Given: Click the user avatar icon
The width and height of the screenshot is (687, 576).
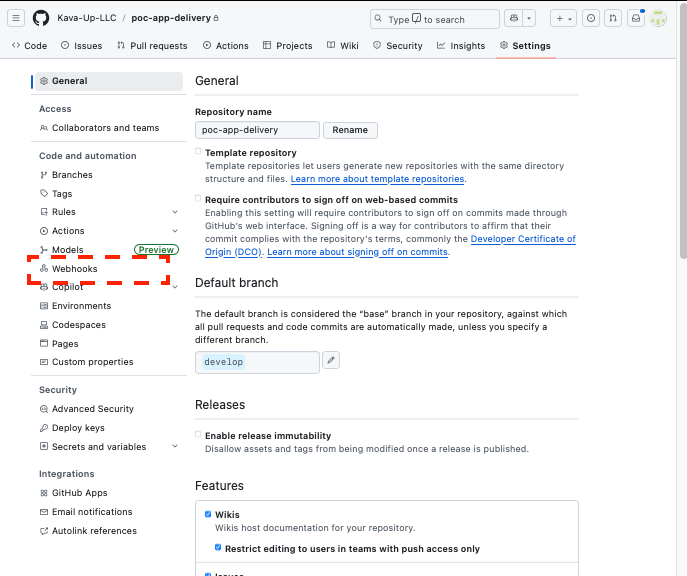Looking at the screenshot, I should (658, 18).
